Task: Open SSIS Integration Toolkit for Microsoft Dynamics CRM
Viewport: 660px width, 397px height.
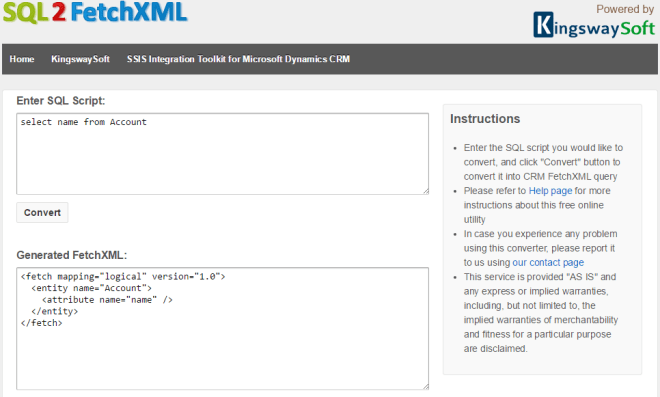Action: (x=238, y=59)
